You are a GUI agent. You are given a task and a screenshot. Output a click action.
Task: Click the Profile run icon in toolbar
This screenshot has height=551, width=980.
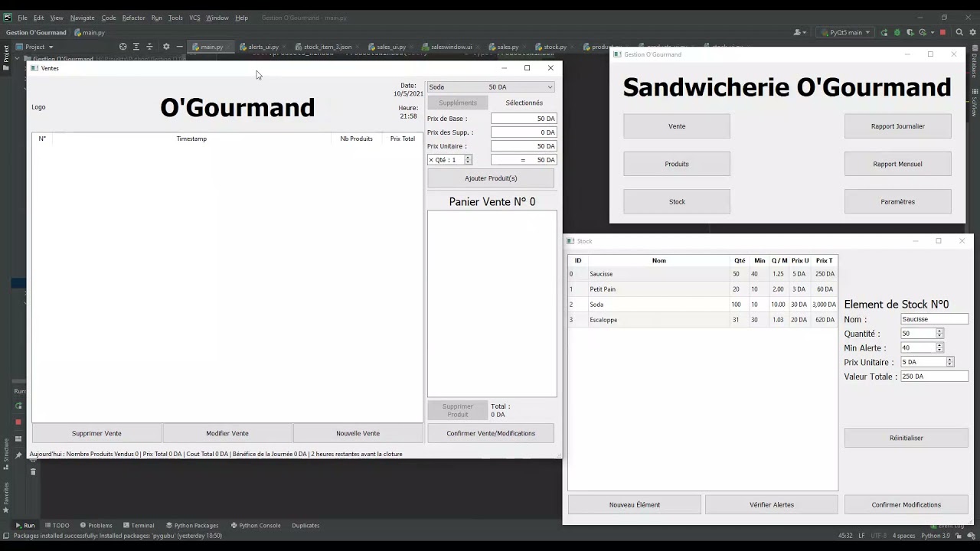click(x=923, y=33)
